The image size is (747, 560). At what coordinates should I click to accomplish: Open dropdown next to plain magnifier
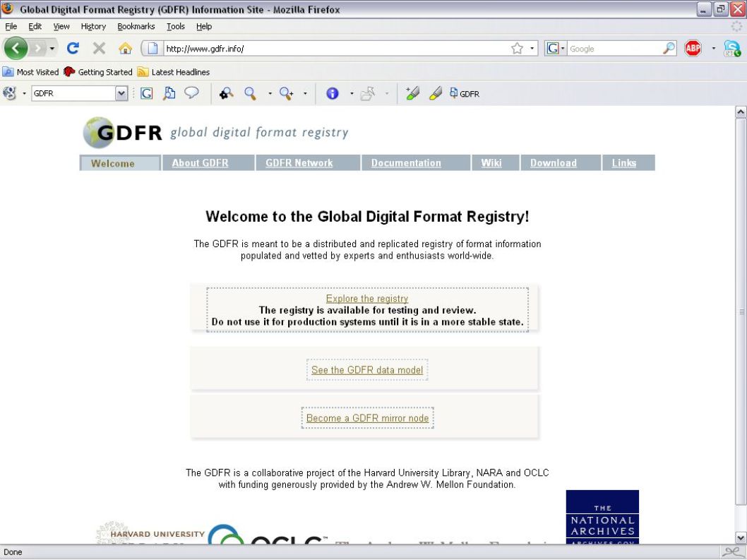point(270,93)
